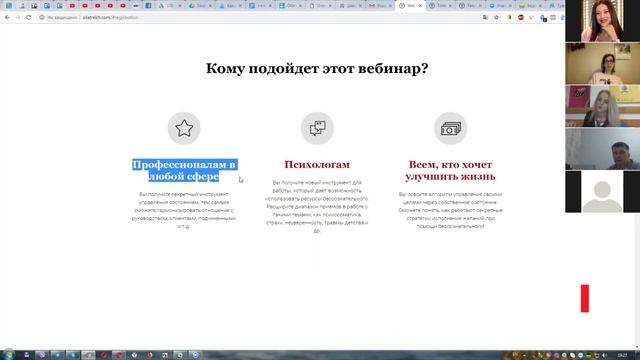Select the blank avatar participant tile
640x360 pixels.
tap(602, 191)
